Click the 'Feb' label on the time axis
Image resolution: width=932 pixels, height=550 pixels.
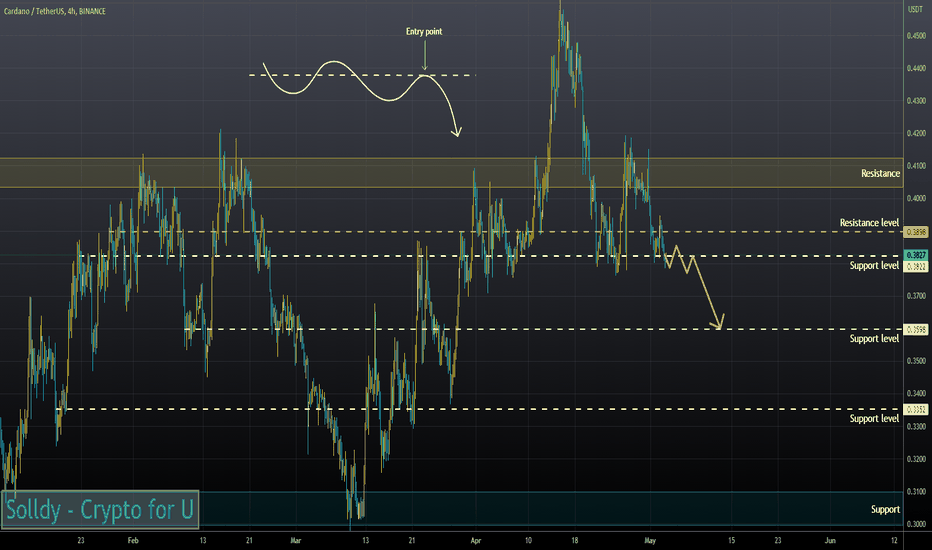coord(133,540)
